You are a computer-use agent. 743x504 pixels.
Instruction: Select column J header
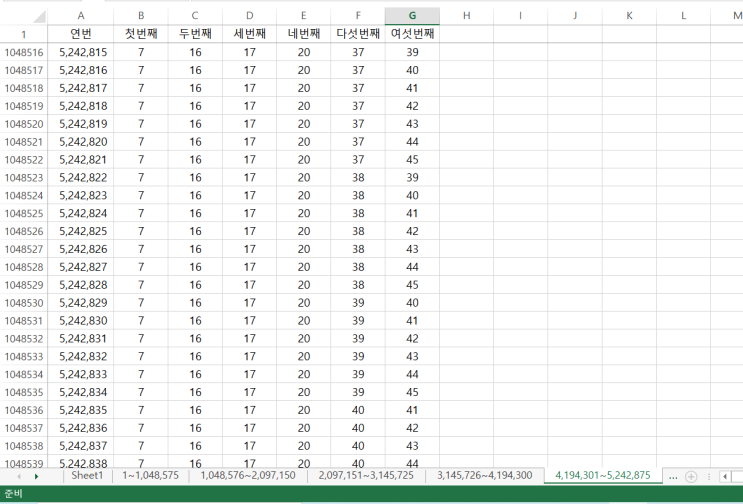click(575, 16)
